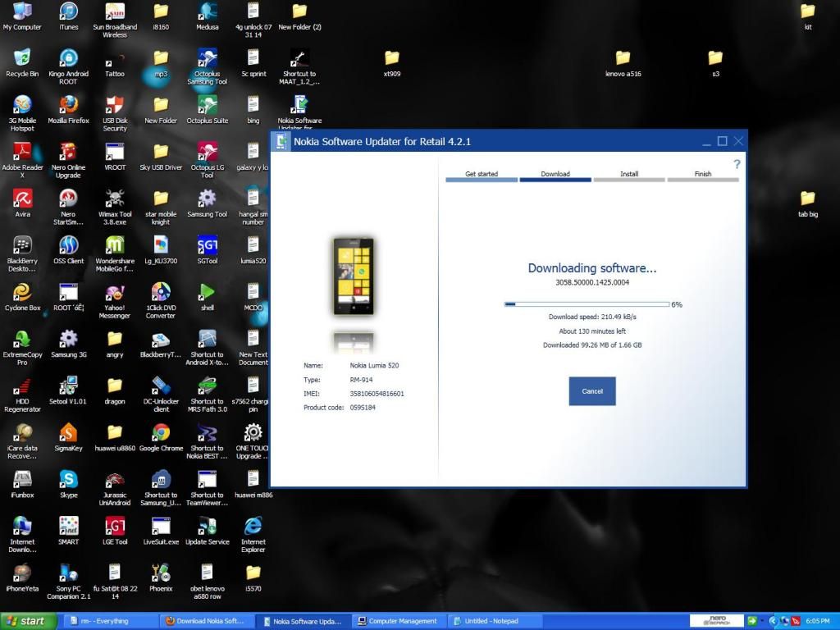Launch Octoplus Samsung Tool
This screenshot has height=630, width=840.
tap(207, 62)
